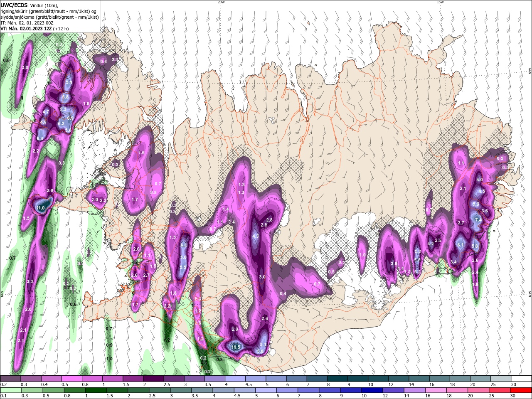This screenshot has height=399, width=532.
Task: Click the 4.9 precipitation label
Action: (43, 122)
